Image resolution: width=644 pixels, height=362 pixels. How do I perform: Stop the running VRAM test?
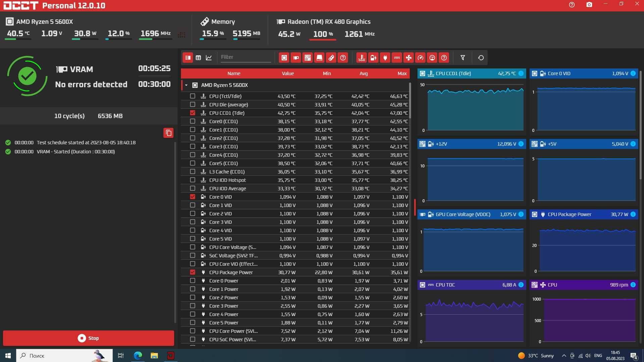[x=89, y=338]
